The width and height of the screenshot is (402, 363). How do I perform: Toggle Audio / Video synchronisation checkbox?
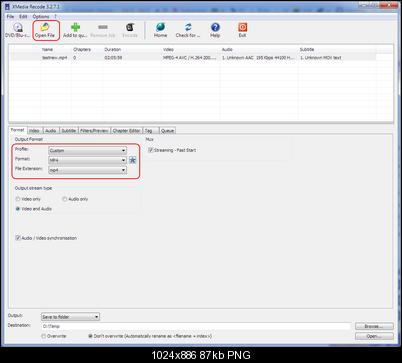(18, 238)
